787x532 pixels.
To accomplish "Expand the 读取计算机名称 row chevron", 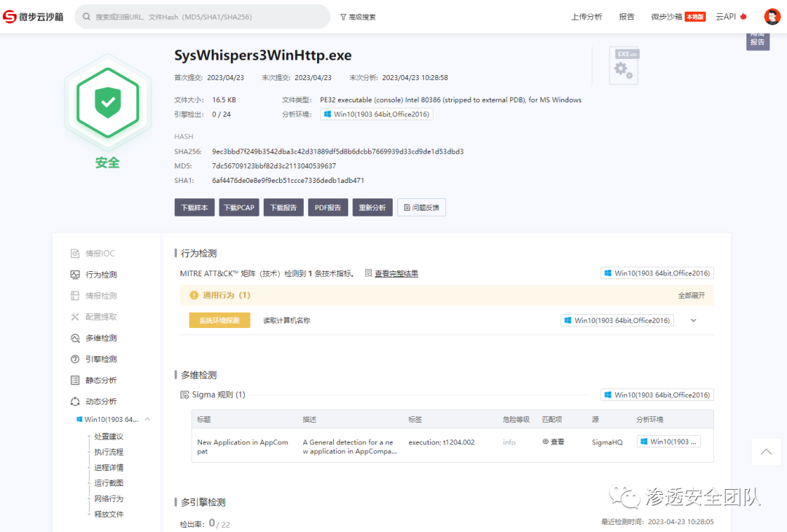I will coord(693,320).
